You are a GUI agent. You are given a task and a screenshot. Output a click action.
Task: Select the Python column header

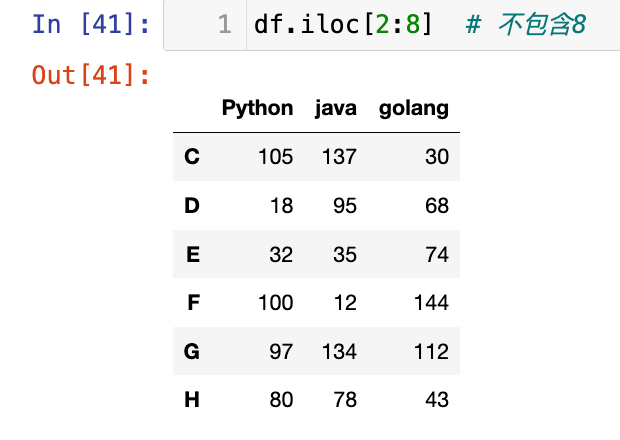(257, 108)
